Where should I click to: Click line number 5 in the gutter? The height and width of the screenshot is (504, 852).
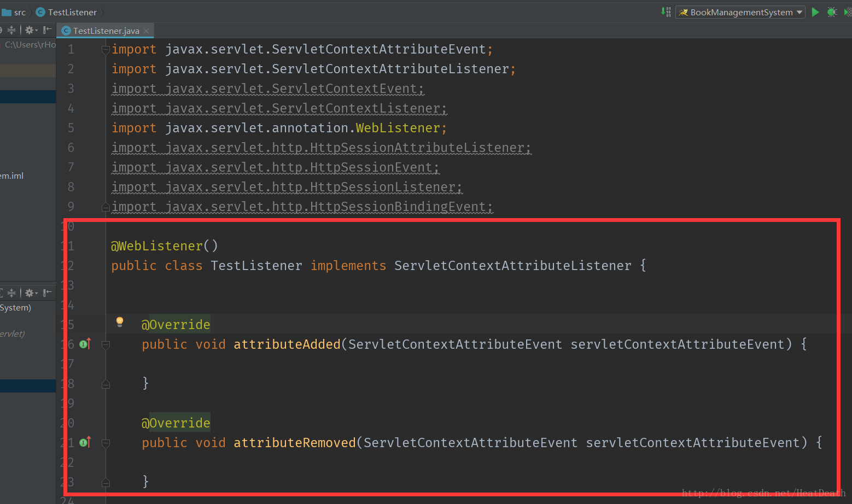pyautogui.click(x=71, y=128)
